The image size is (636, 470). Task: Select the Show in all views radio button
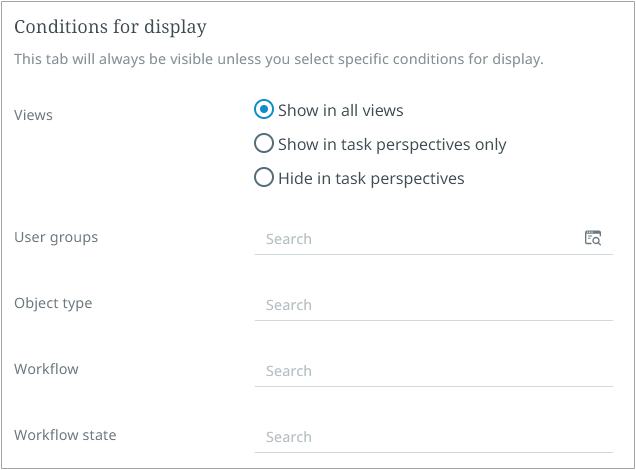point(264,110)
